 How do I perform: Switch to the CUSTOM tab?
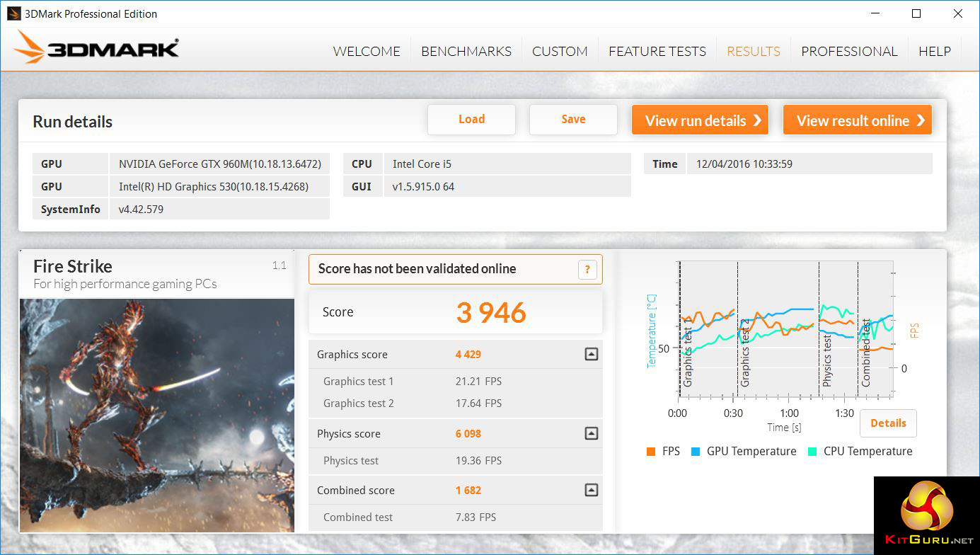click(x=560, y=52)
